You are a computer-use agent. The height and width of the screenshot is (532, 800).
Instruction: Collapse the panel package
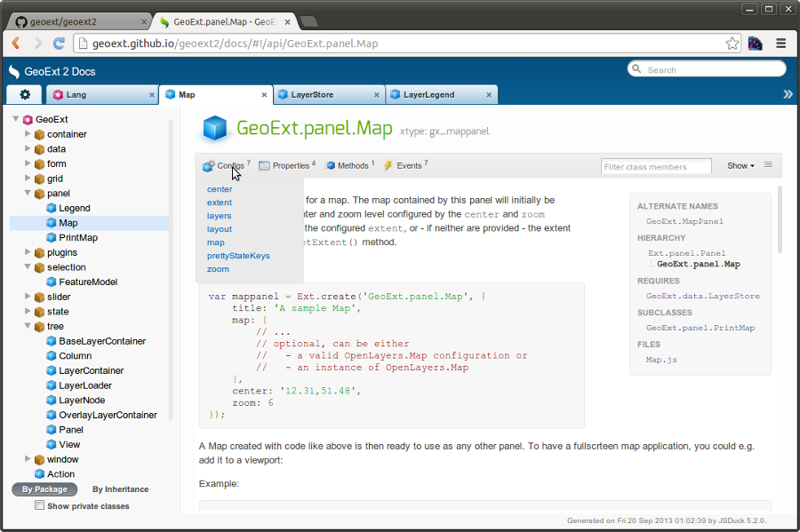28,193
